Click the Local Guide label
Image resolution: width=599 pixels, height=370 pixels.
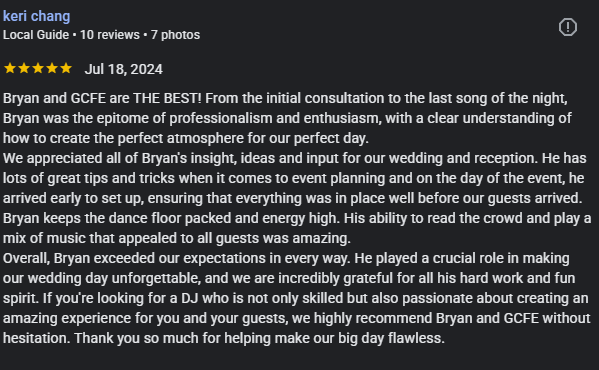36,35
